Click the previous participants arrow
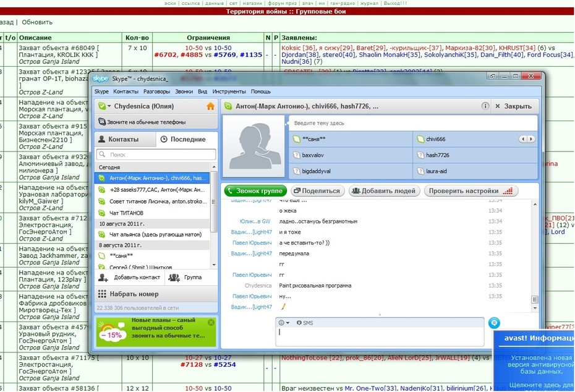The width and height of the screenshot is (575, 392). point(523,139)
